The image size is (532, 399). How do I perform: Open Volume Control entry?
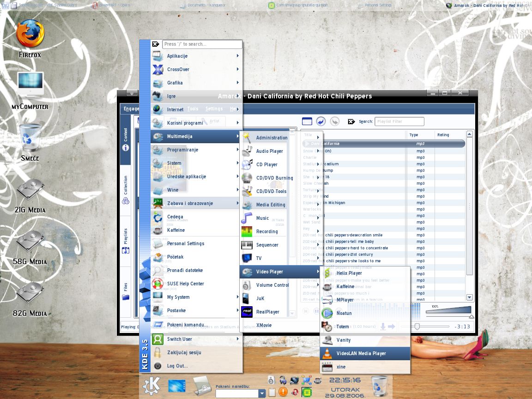(x=280, y=285)
